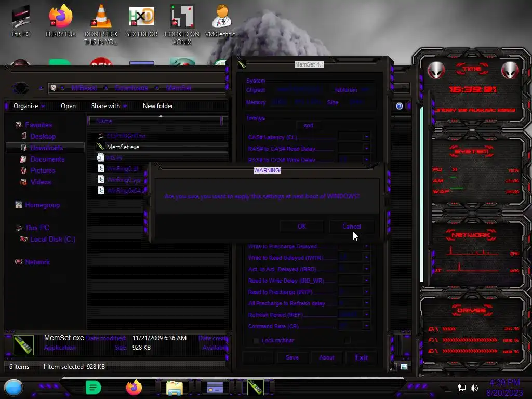Toggle unlabeled checkbox right of Lock mchbar
This screenshot has height=399, width=532.
[x=347, y=340]
